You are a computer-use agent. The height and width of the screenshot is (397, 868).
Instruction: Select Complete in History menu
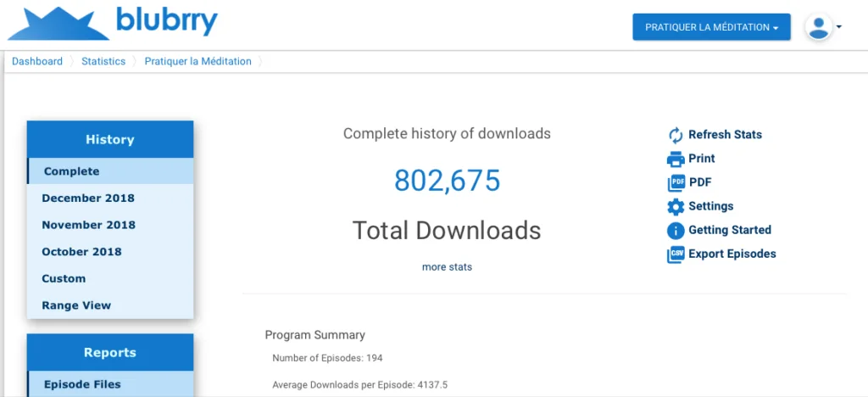tap(110, 171)
